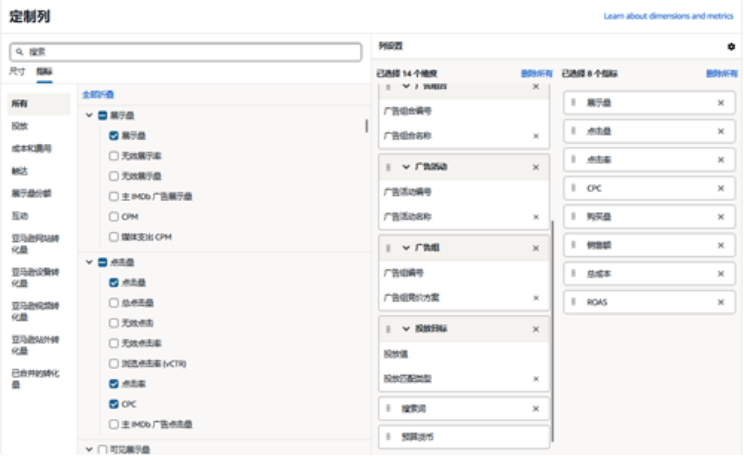Collapse the 展示量 metric group chevron
744x456 pixels.
(x=89, y=115)
